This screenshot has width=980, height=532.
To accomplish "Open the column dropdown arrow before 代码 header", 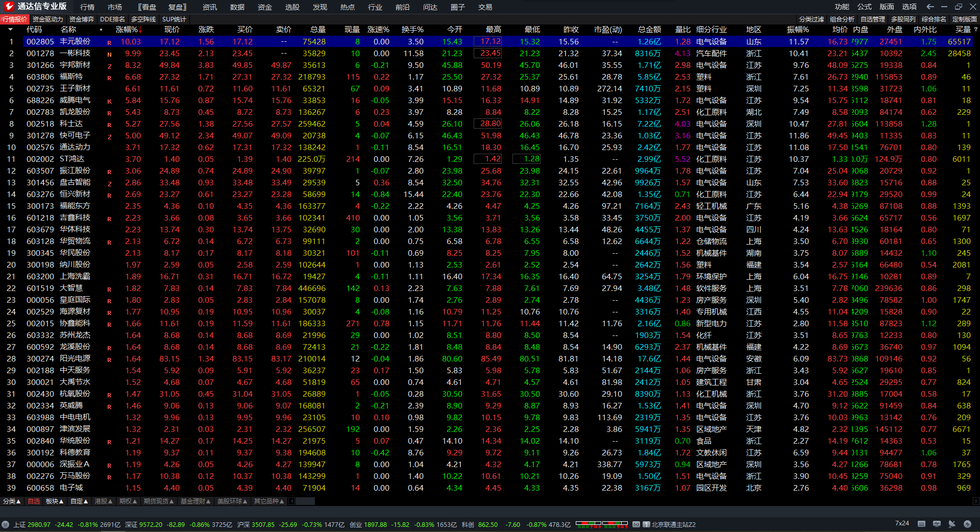I will tap(10, 30).
